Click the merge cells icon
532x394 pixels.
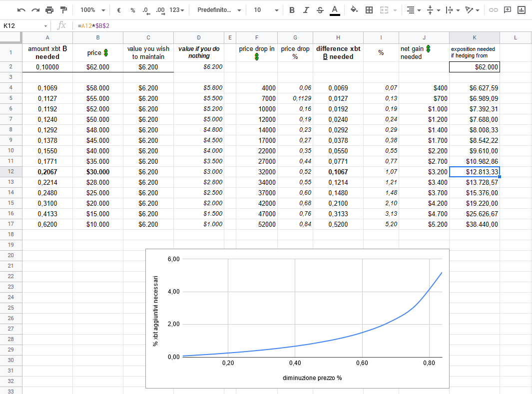(x=384, y=10)
